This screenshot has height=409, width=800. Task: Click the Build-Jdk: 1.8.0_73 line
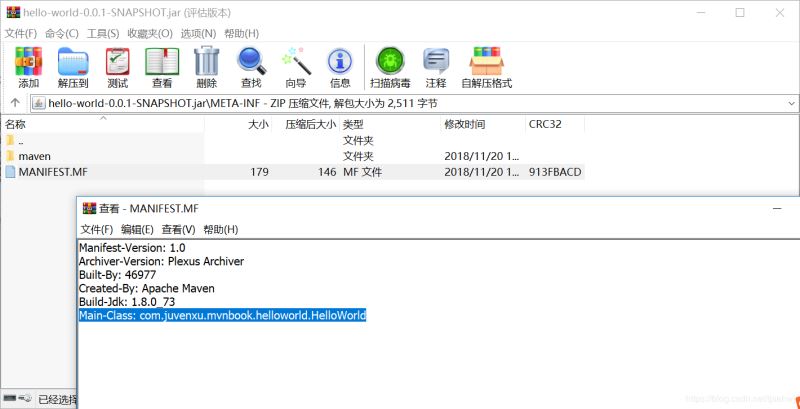127,302
